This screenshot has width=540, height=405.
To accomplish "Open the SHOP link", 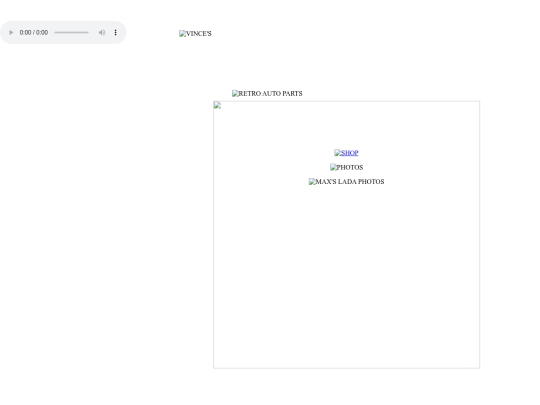I will (346, 153).
